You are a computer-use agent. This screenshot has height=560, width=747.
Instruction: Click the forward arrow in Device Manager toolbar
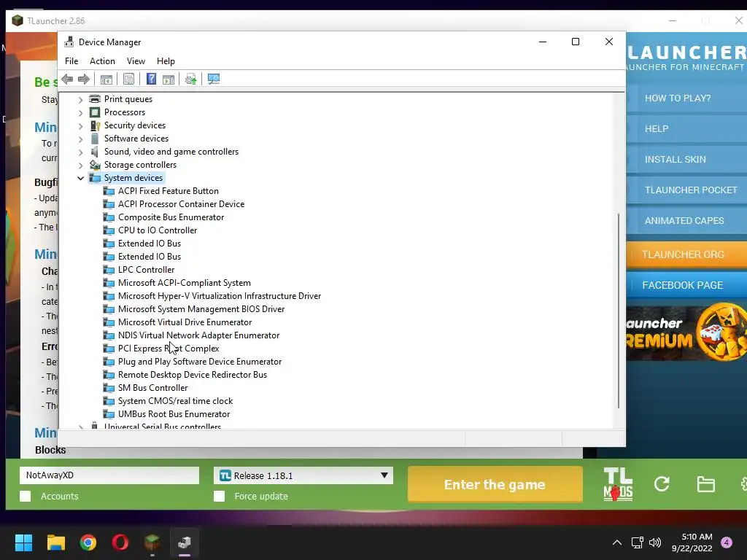tap(83, 79)
